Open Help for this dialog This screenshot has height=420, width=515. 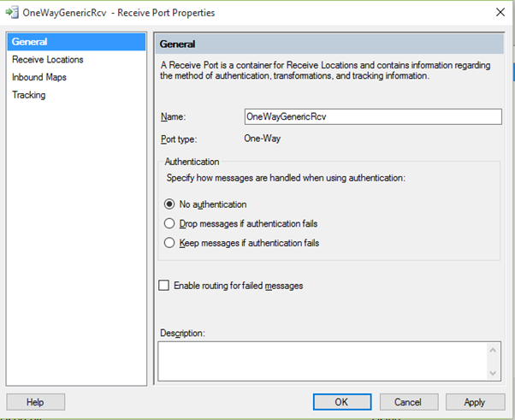(x=35, y=402)
